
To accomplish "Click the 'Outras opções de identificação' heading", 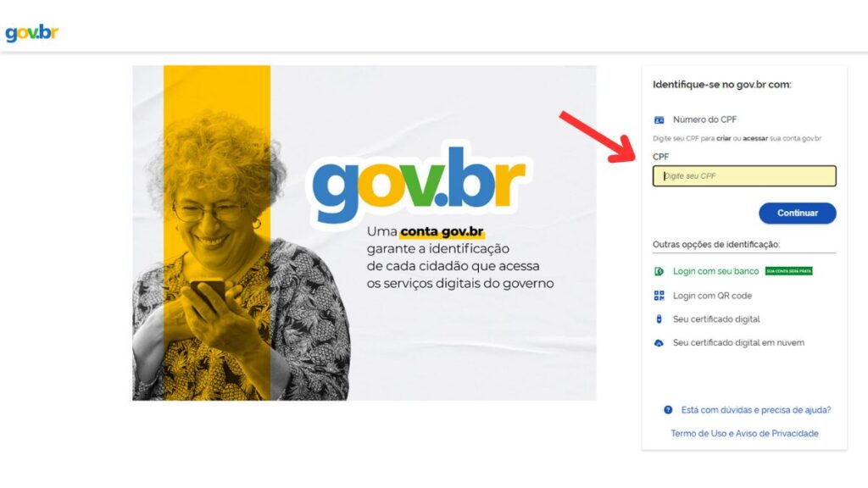I will click(716, 244).
